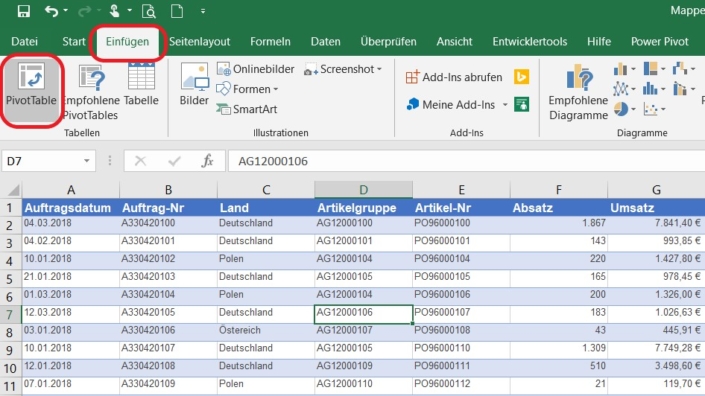Confirm entry checkmark icon

[174, 161]
